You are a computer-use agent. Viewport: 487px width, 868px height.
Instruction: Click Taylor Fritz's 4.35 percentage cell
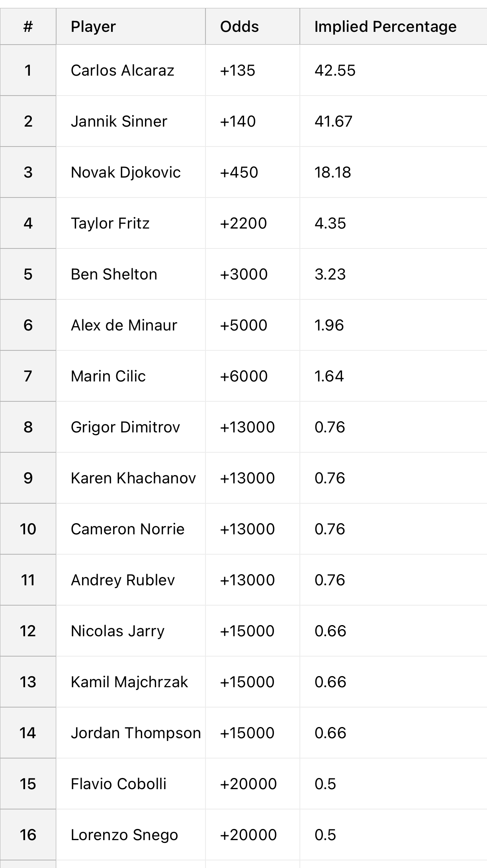[x=393, y=223]
